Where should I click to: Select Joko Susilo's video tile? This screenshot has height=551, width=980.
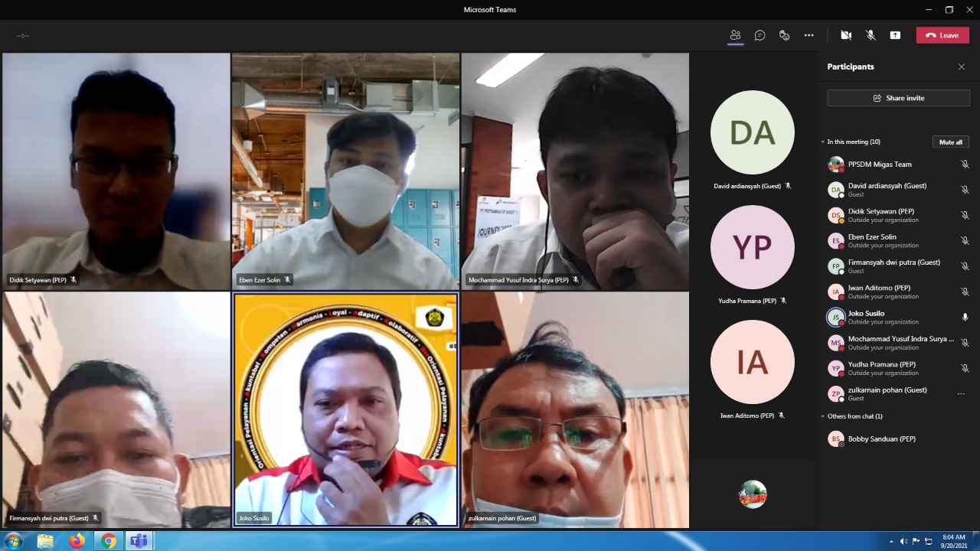pos(346,409)
